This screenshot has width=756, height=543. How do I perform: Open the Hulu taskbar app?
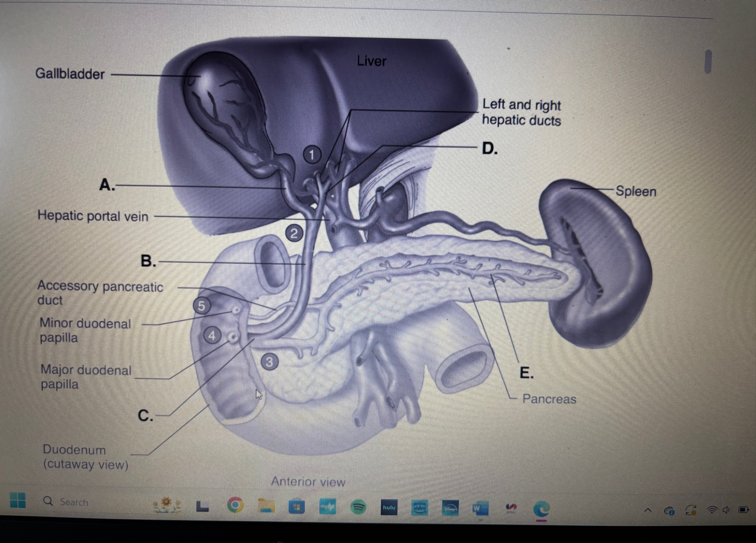coord(389,507)
